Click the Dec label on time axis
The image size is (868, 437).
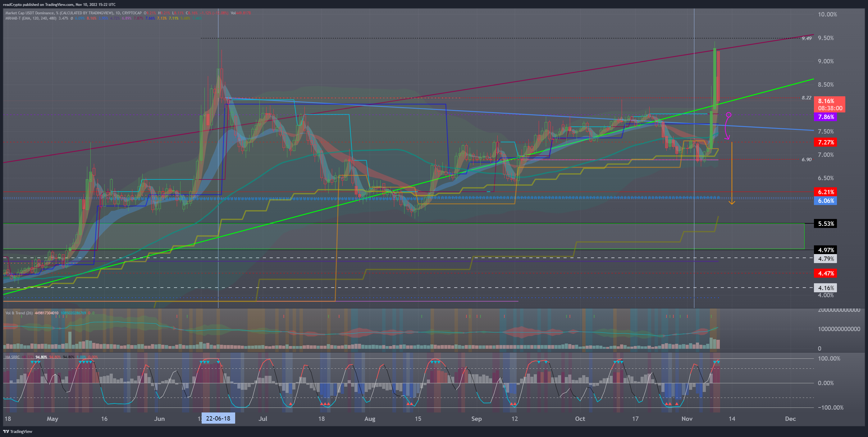[790, 419]
